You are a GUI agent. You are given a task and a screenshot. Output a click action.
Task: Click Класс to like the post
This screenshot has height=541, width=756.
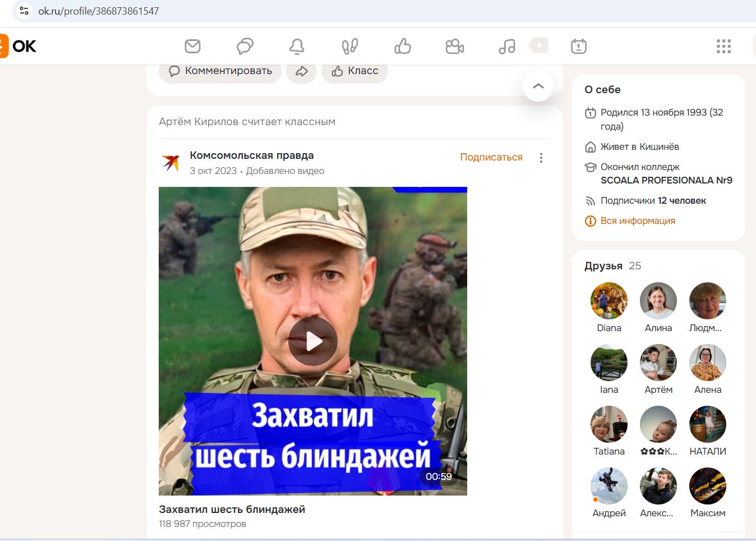354,71
